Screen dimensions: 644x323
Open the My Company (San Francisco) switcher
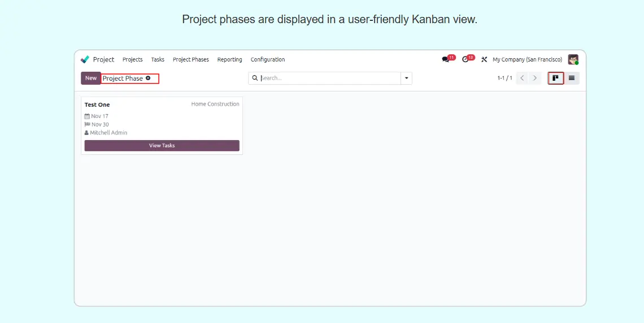527,59
